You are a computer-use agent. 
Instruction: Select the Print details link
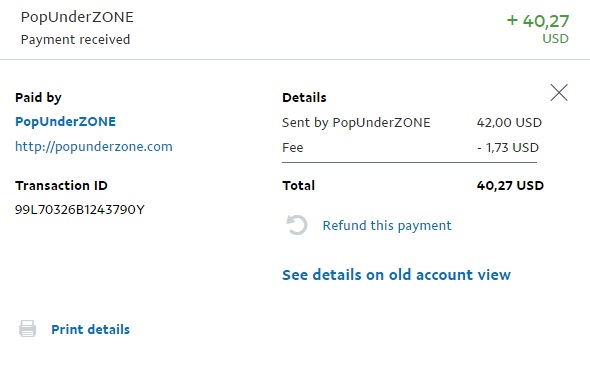click(90, 330)
